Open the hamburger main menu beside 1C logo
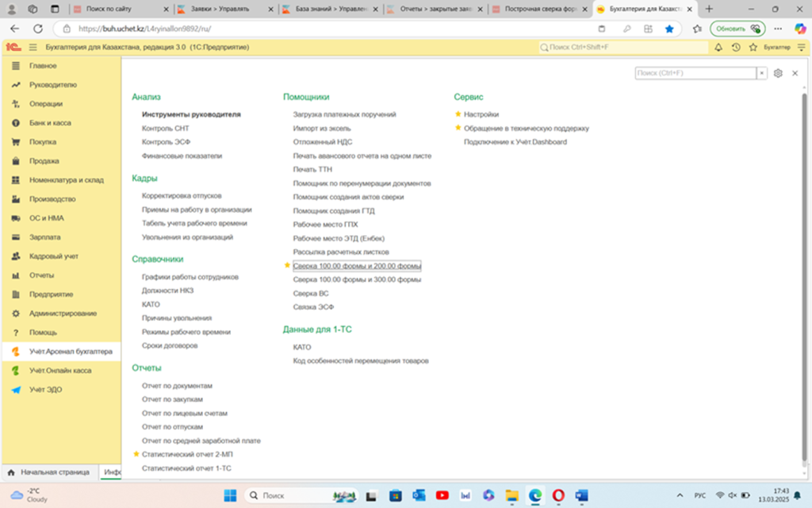812x508 pixels. [33, 48]
